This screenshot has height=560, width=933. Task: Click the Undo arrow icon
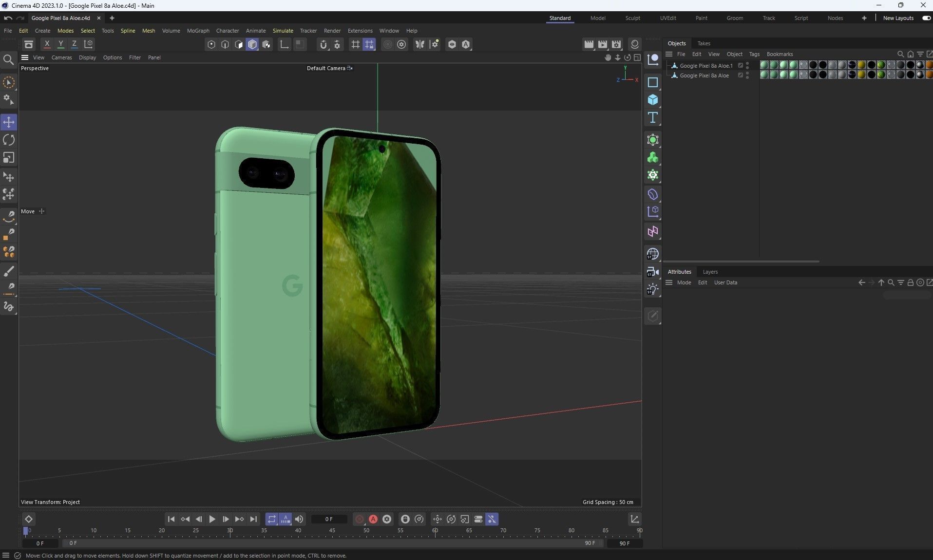8,18
